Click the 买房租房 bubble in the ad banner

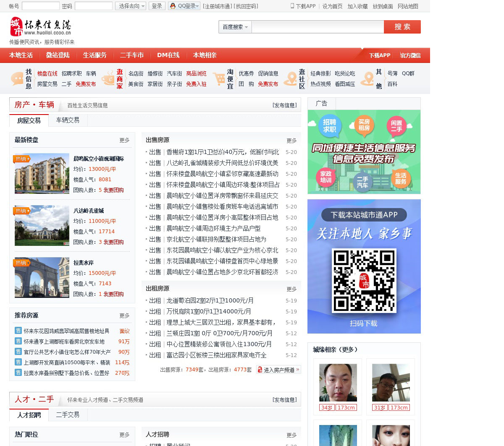tap(364, 125)
